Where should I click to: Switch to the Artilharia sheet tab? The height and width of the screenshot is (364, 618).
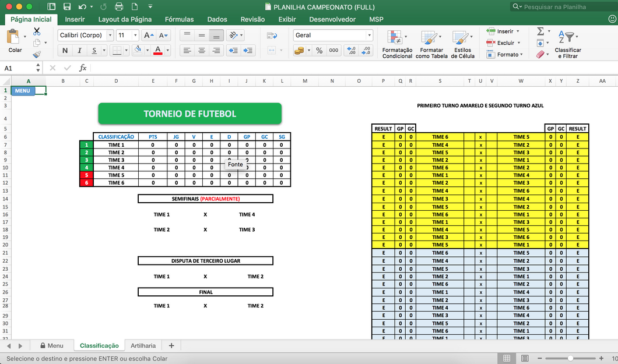[x=143, y=346]
